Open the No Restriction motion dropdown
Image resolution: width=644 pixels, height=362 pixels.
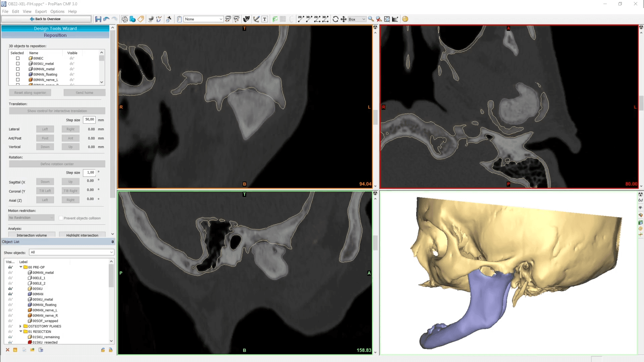(31, 218)
